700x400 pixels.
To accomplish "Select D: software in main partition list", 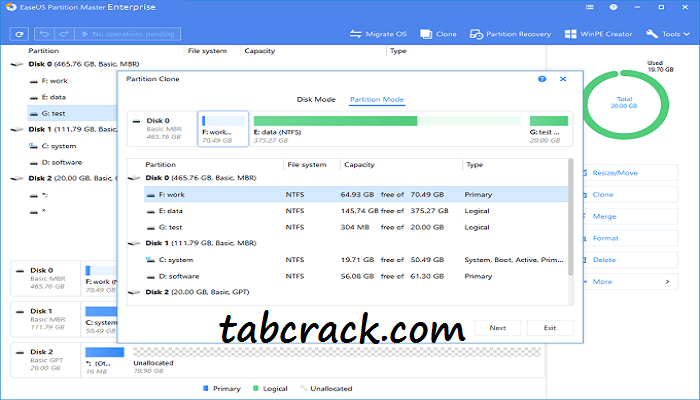I will (62, 162).
